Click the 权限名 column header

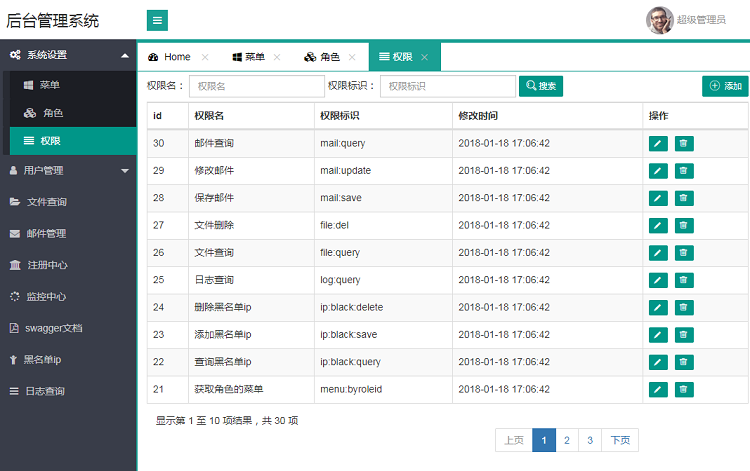coord(252,116)
